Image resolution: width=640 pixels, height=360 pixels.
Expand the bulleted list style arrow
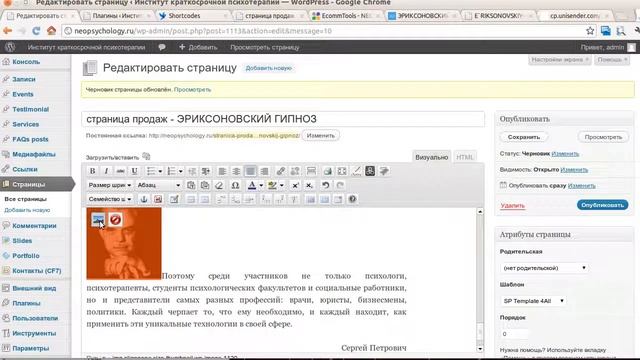coord(160,171)
